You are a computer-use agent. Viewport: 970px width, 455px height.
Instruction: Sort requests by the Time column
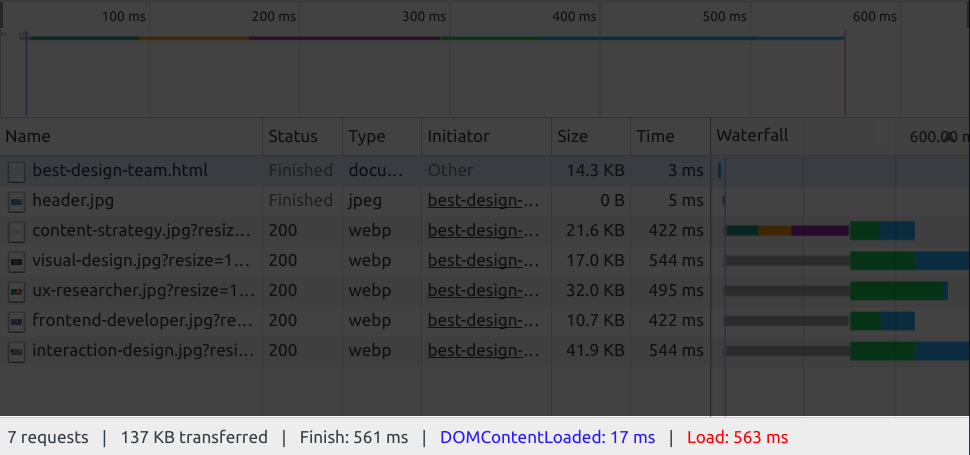[656, 137]
